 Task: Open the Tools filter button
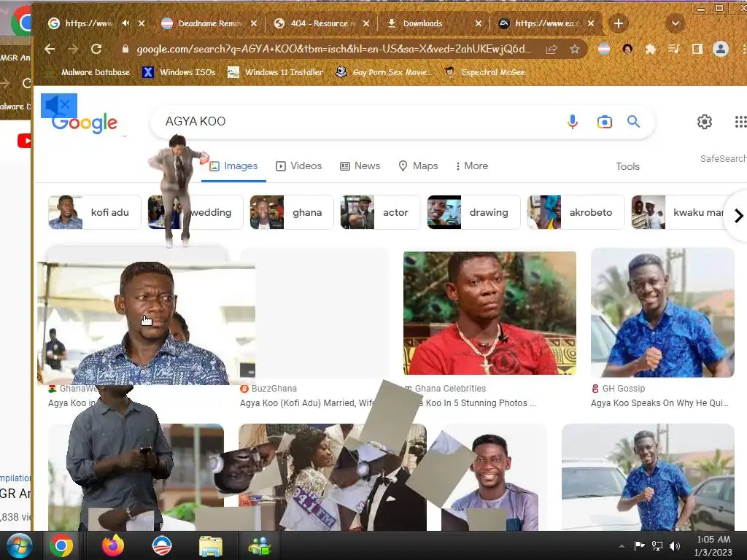point(627,166)
